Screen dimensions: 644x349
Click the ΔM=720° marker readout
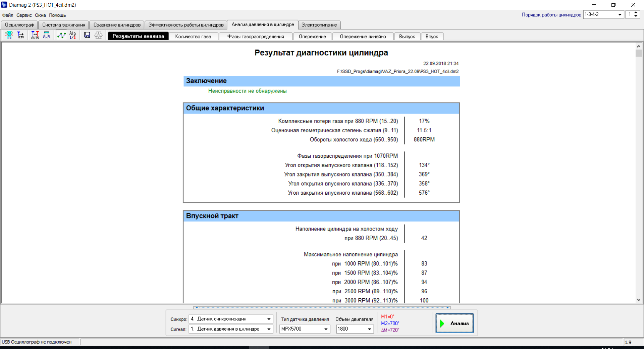[390, 330]
